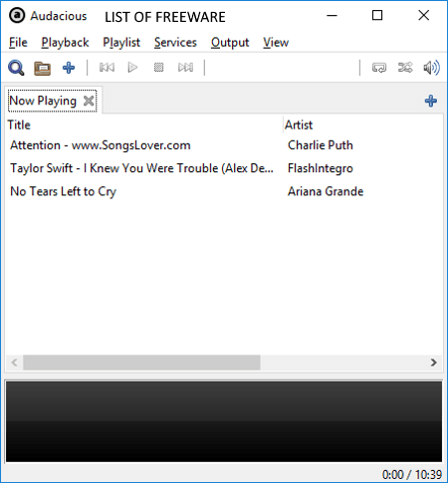Toggle repeat mode
The width and height of the screenshot is (448, 483).
[x=379, y=68]
